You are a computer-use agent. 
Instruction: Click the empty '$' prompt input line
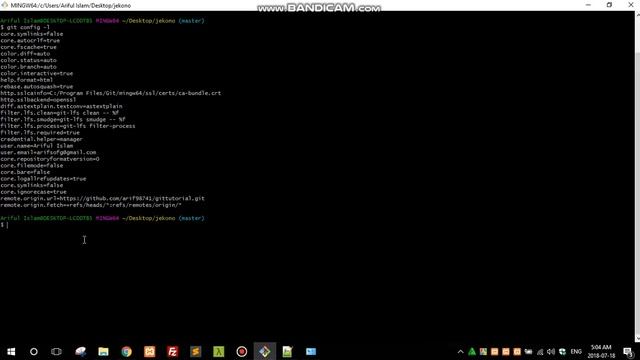[x=4, y=225]
